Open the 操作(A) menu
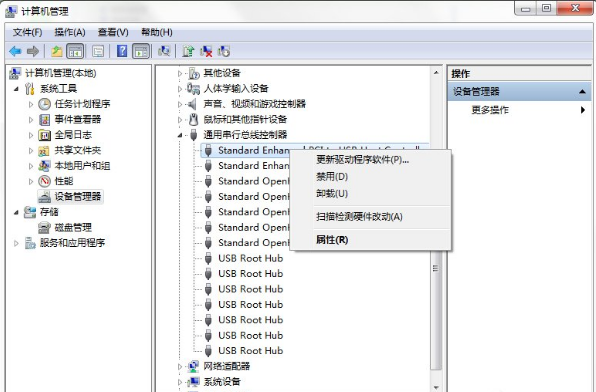 (70, 32)
